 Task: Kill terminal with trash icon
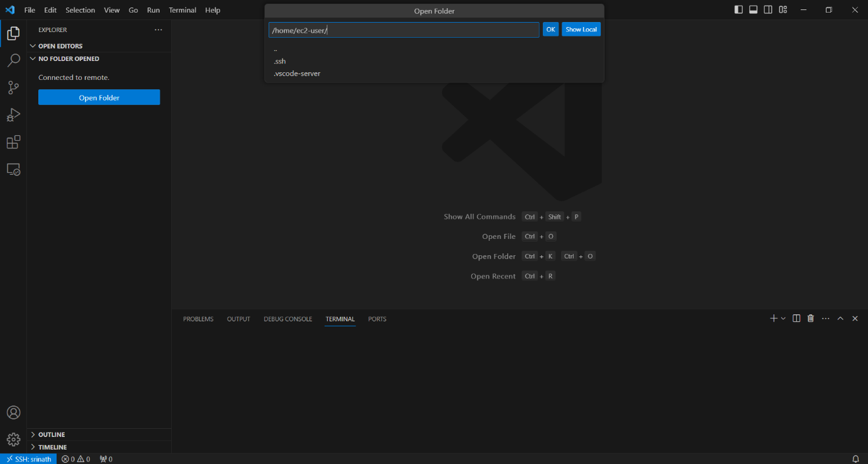811,319
